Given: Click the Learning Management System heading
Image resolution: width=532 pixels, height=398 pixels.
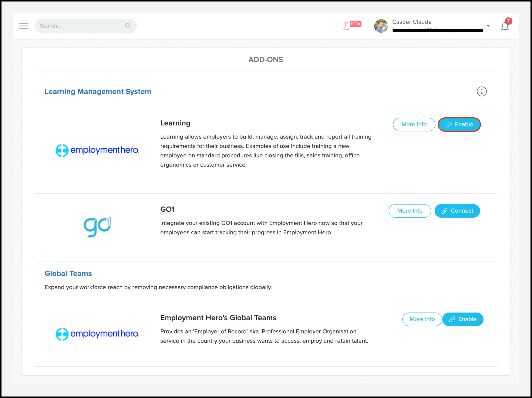Looking at the screenshot, I should 98,91.
